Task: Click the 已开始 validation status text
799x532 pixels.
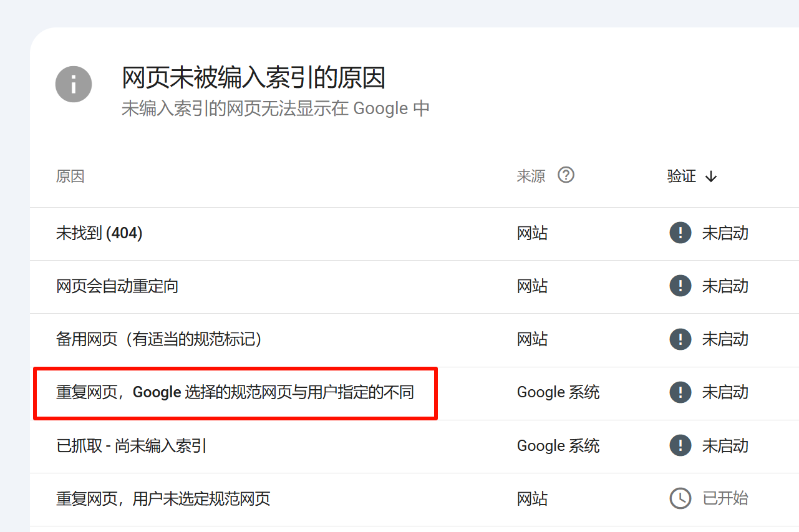Action: [x=725, y=499]
